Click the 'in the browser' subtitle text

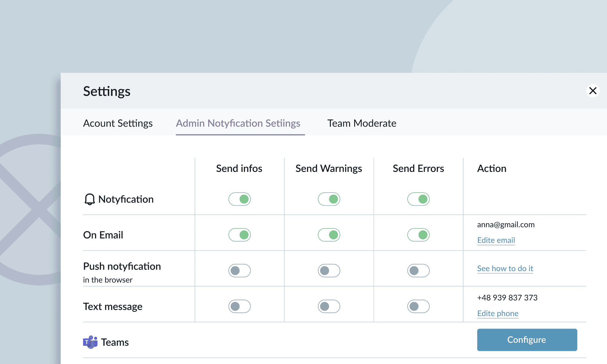click(x=108, y=280)
